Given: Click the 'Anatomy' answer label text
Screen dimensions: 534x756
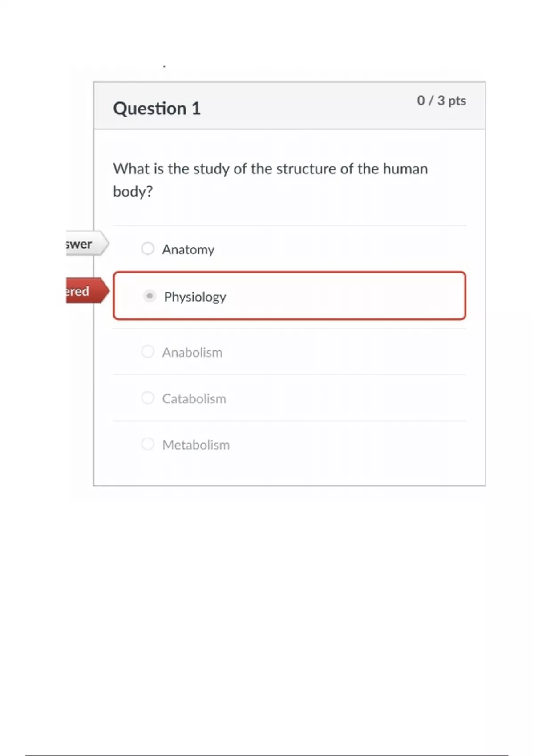Looking at the screenshot, I should 188,249.
